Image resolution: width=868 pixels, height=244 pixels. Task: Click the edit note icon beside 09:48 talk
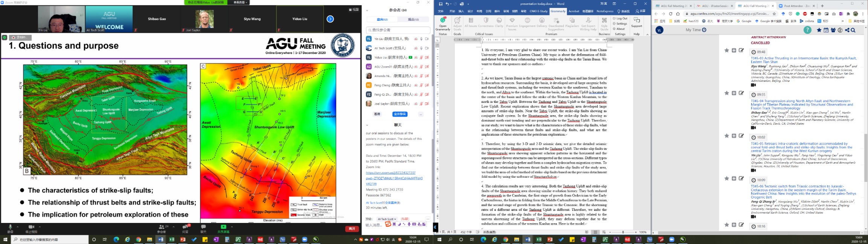(741, 50)
